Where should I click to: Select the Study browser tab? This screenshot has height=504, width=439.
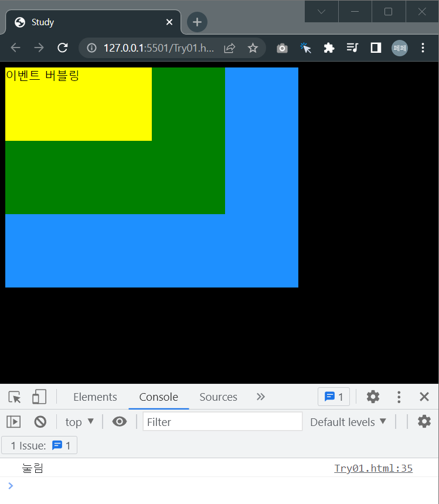point(93,22)
